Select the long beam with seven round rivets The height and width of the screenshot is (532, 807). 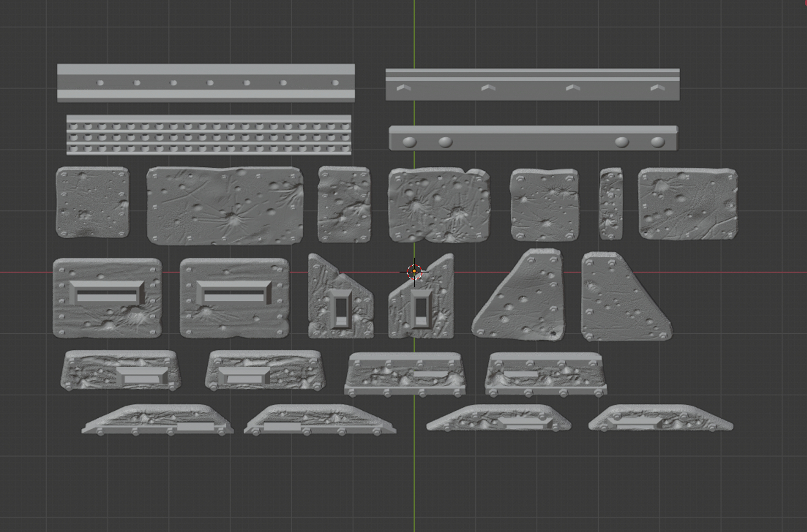tap(206, 82)
